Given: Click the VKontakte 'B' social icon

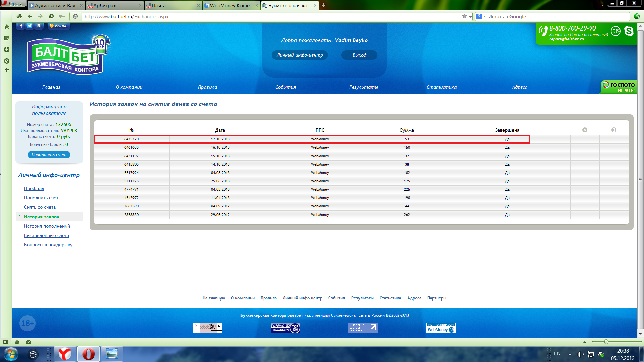Looking at the screenshot, I should [39, 26].
